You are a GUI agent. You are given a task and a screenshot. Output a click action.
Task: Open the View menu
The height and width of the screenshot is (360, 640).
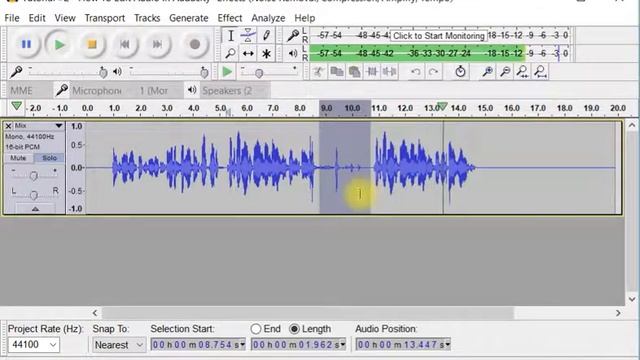click(x=65, y=18)
